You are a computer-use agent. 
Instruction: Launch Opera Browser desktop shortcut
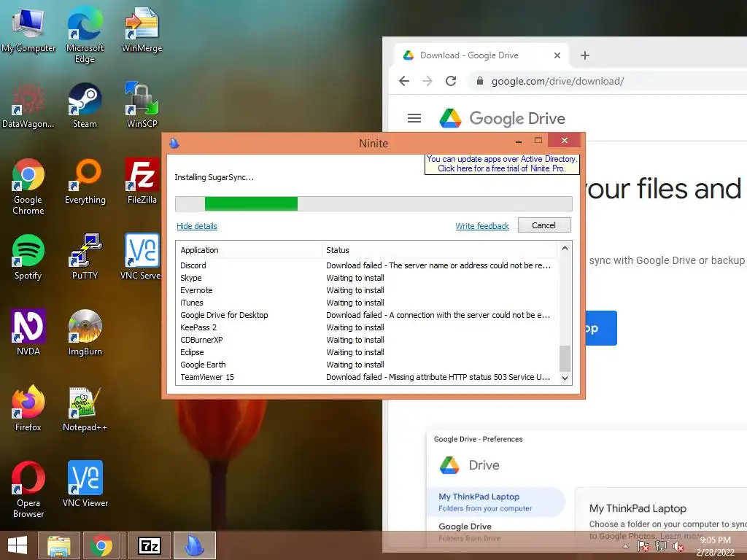point(28,489)
